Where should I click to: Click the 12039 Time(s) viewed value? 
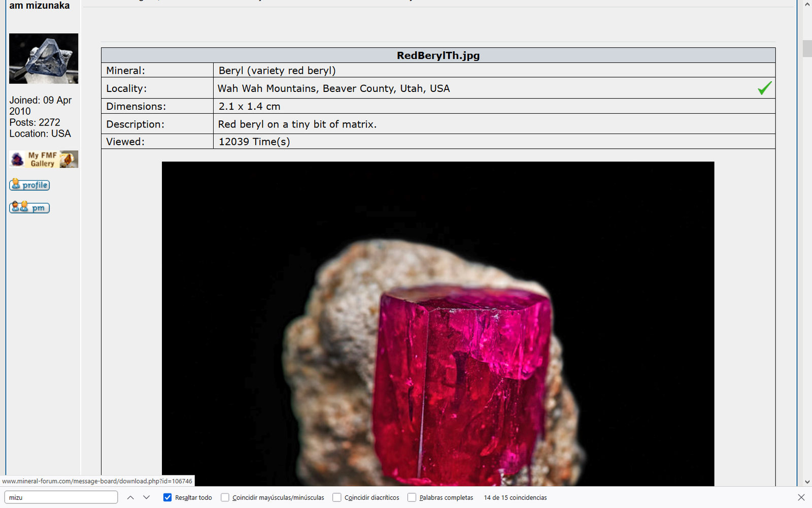pyautogui.click(x=254, y=142)
